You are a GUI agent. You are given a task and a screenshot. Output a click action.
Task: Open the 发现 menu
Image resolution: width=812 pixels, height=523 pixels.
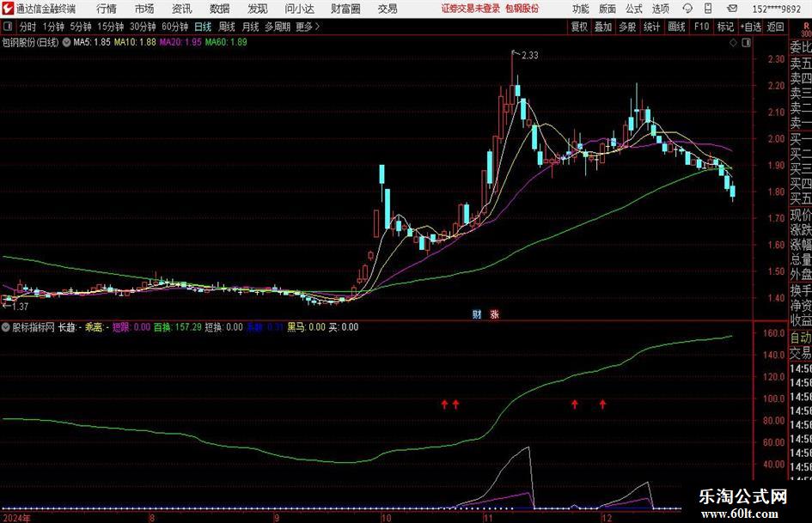pos(258,9)
